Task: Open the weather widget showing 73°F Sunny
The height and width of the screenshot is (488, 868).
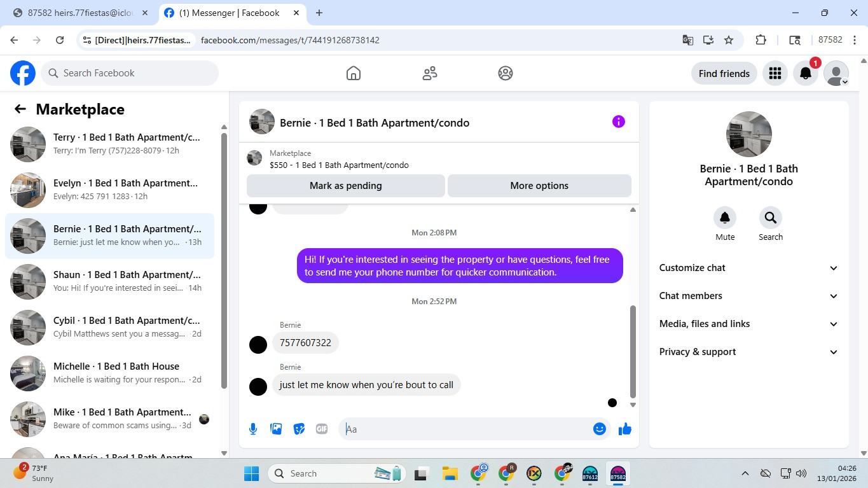Action: 34,473
